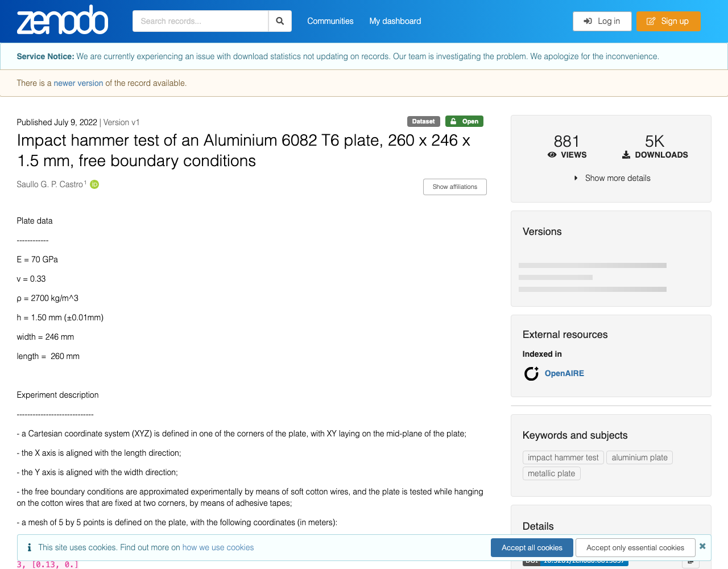
Task: Follow the newer version link
Action: click(78, 83)
